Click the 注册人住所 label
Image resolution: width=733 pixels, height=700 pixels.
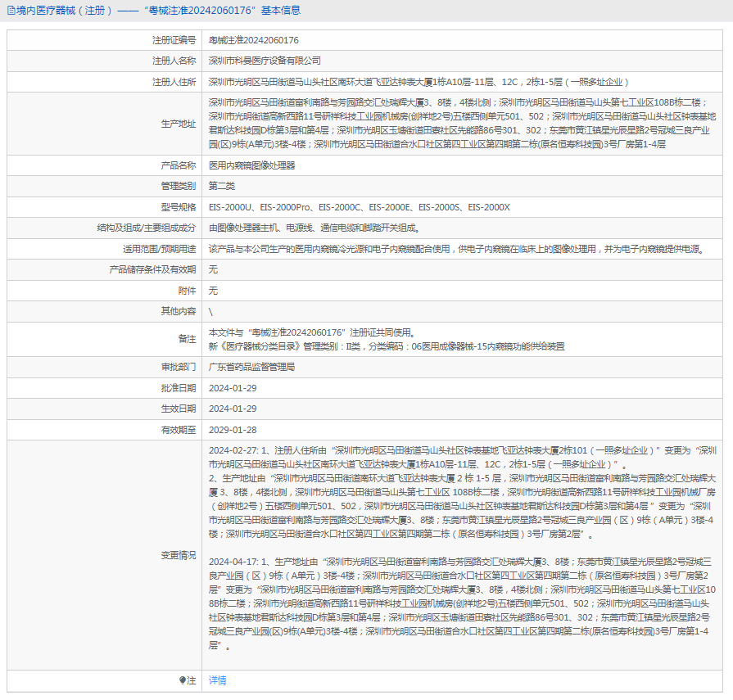tap(174, 82)
